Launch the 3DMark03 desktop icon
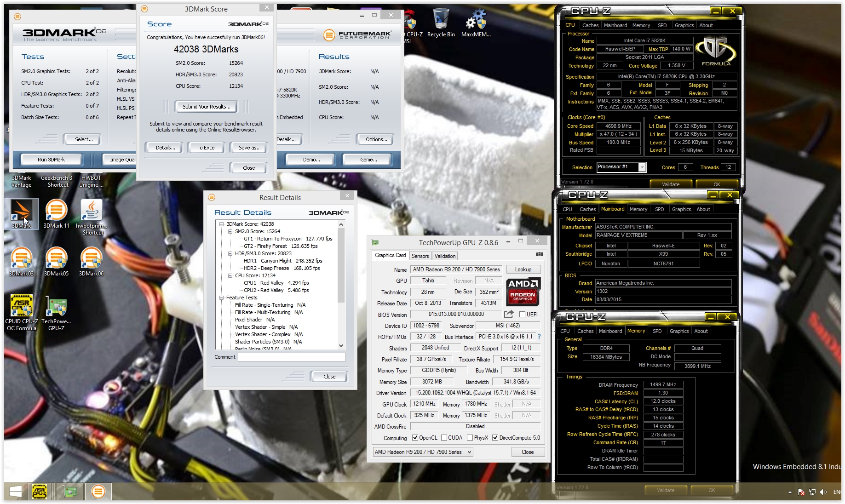Screen dimensions: 845x504 [x=22, y=261]
